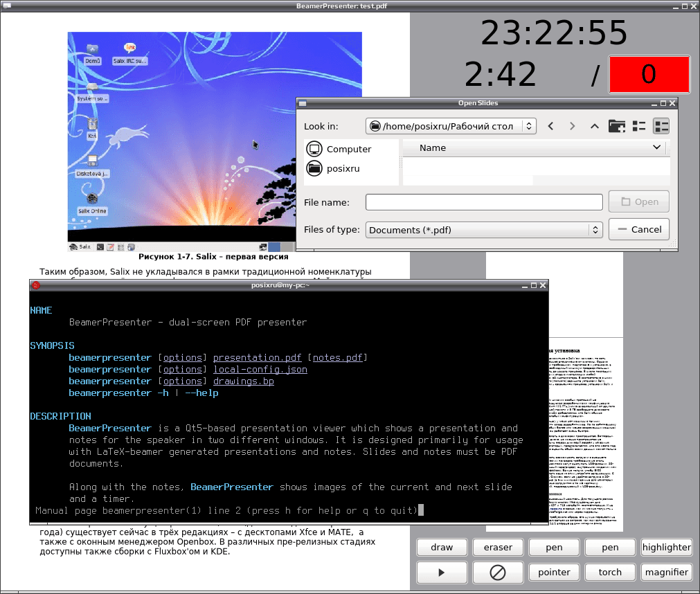Click the caption Рисунок 1-7 Salix
700x594 pixels.
(x=213, y=257)
